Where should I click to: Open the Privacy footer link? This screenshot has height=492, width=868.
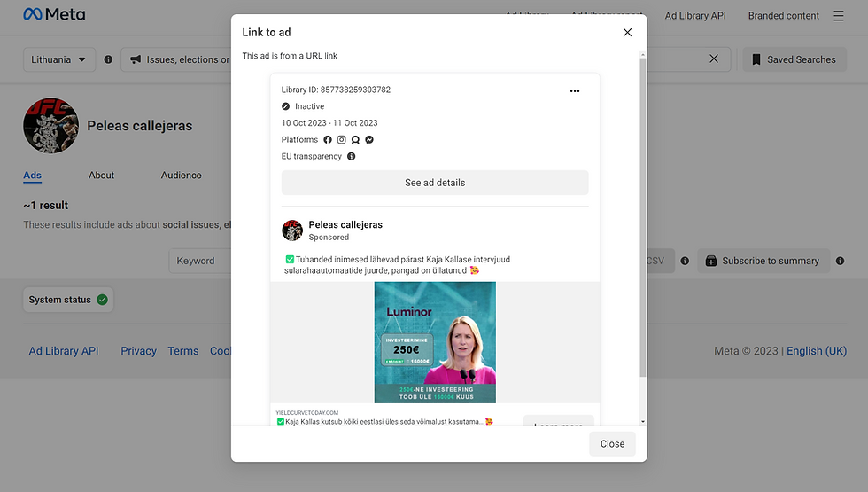(x=138, y=351)
